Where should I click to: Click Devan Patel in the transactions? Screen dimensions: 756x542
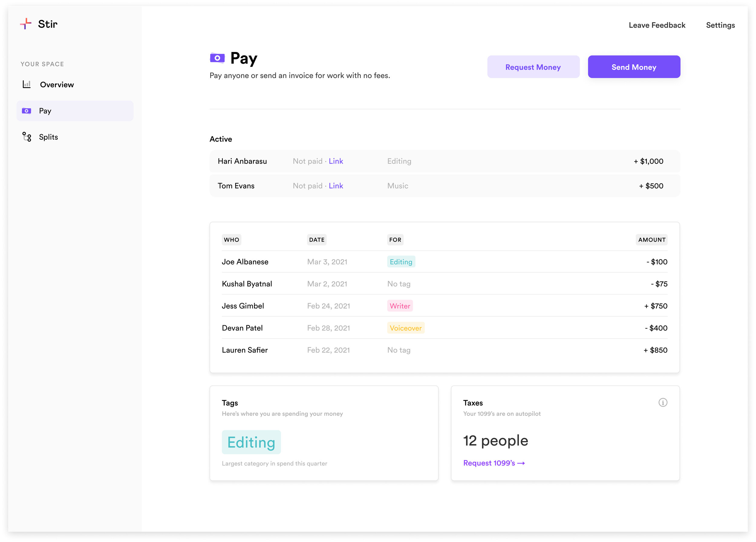(x=242, y=328)
